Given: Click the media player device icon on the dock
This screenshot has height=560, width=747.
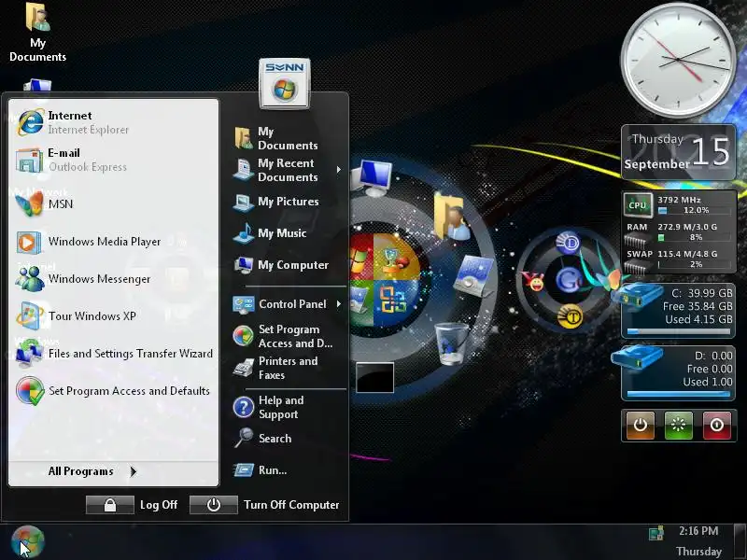Looking at the screenshot, I should click(472, 275).
